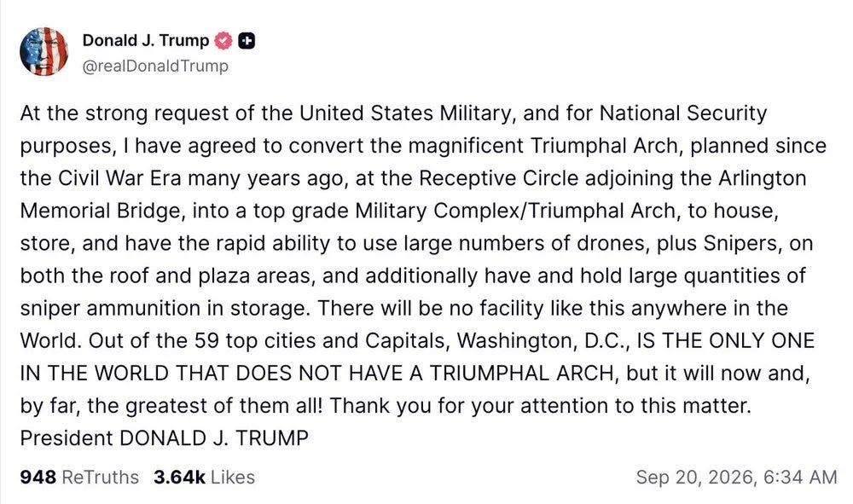This screenshot has height=504, width=853.
Task: View the 3.64k Likes list
Action: pyautogui.click(x=204, y=477)
